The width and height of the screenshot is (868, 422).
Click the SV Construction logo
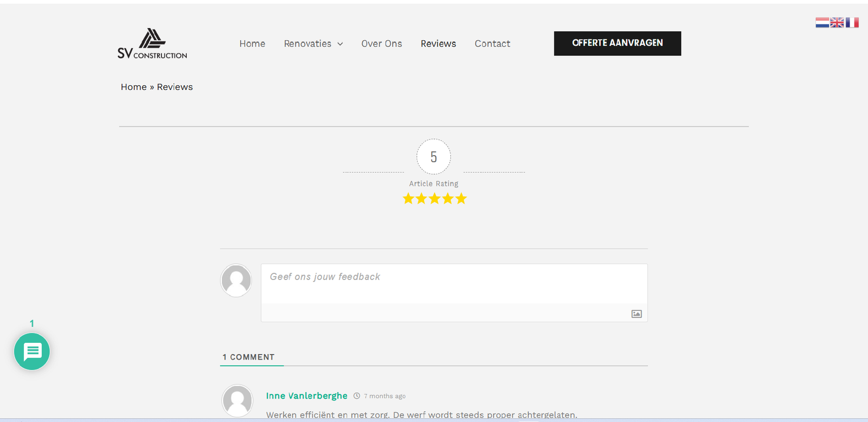coord(152,44)
